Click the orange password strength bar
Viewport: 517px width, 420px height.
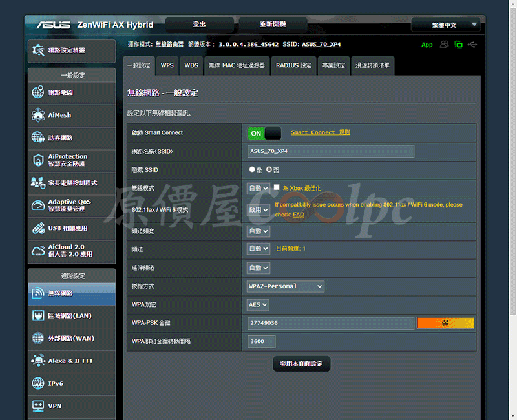point(445,323)
